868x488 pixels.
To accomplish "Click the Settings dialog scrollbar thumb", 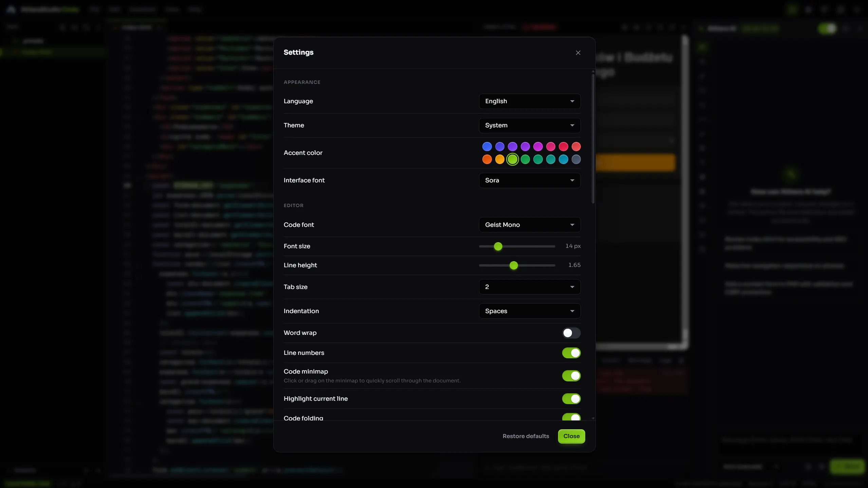I will tap(593, 139).
